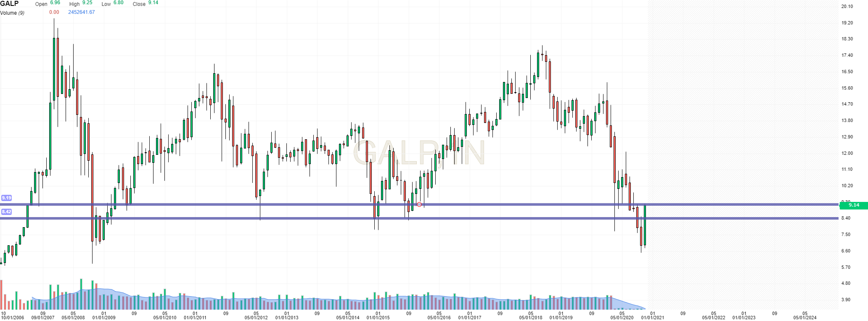The width and height of the screenshot is (868, 321).
Task: Click the 05/01/2024 date on time axis
Action: click(x=804, y=318)
